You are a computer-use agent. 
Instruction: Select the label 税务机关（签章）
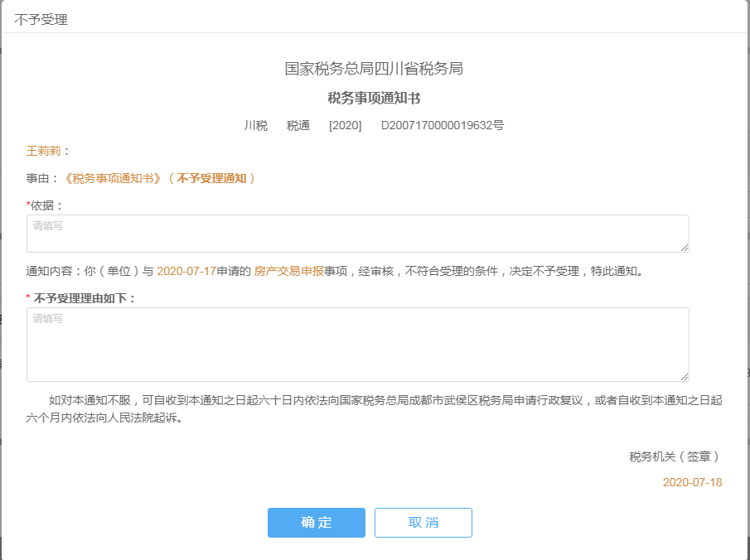[675, 456]
